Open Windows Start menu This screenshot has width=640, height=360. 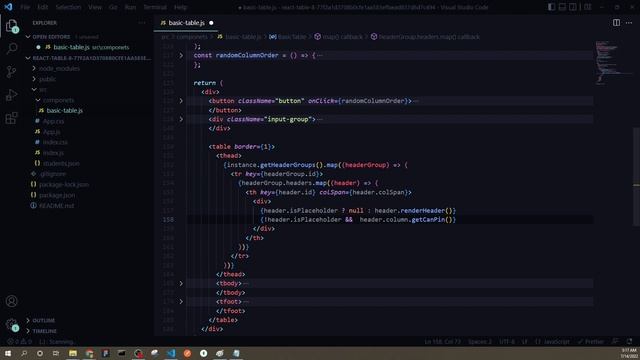8,353
